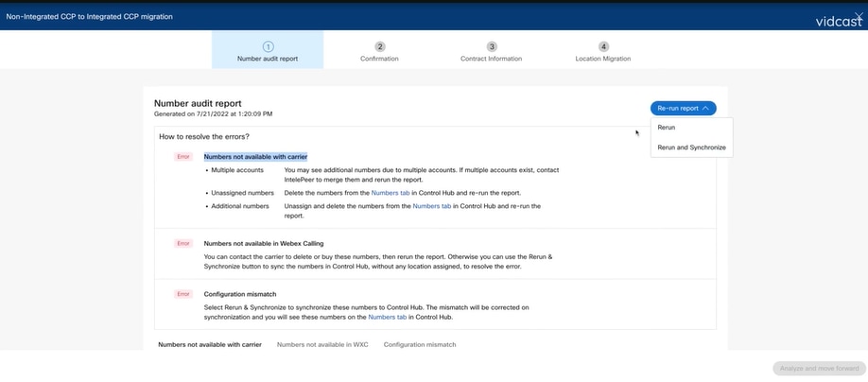Click Analyze and move forward button
868x382 pixels.
coord(819,368)
